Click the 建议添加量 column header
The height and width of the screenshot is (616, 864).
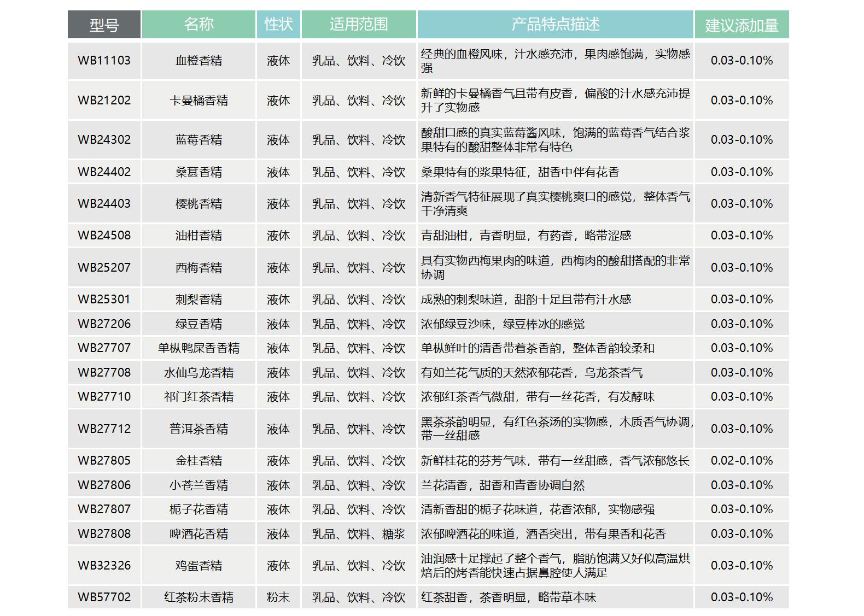tap(742, 25)
